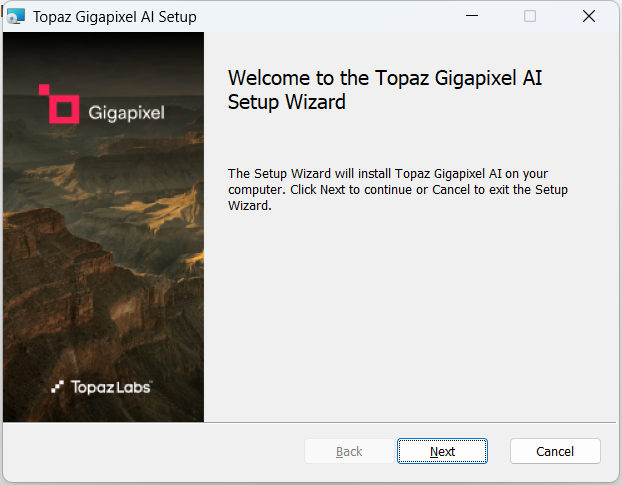Cancel the Gigapixel AI installation
Image resolution: width=622 pixels, height=485 pixels.
click(555, 451)
